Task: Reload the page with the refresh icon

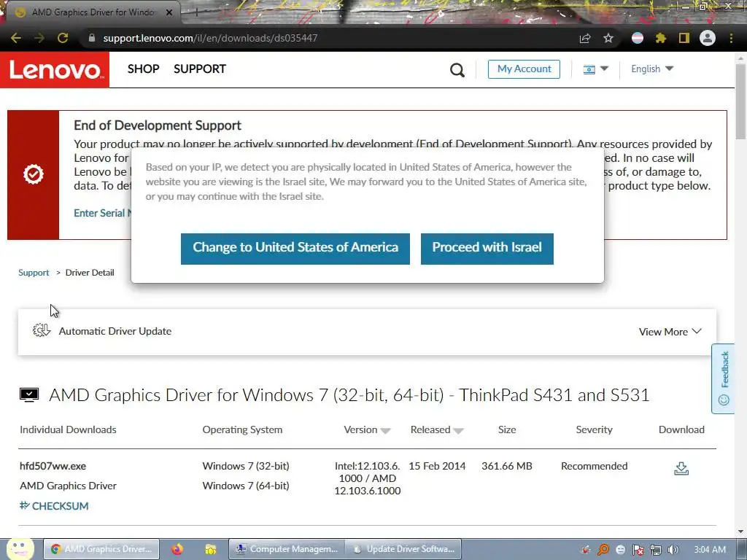Action: (x=63, y=38)
